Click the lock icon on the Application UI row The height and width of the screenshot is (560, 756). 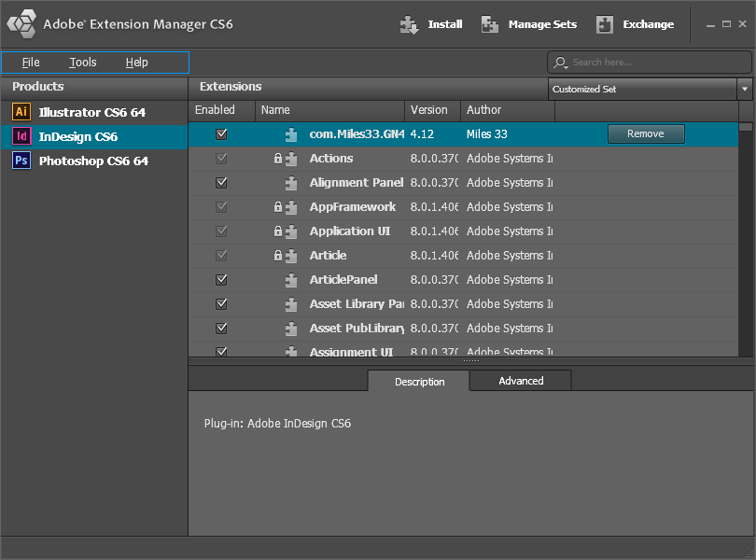(x=278, y=231)
